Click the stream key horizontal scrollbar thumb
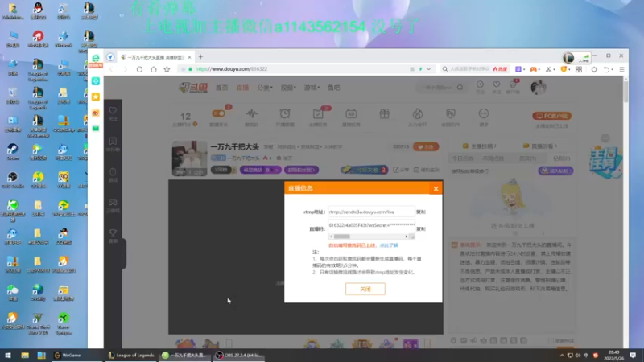The image size is (644, 362). (341, 237)
